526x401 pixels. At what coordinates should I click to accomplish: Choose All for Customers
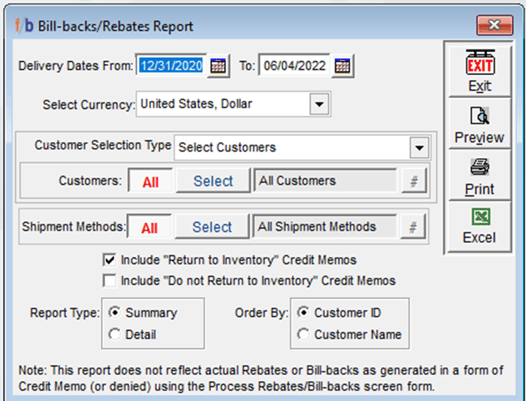[151, 181]
